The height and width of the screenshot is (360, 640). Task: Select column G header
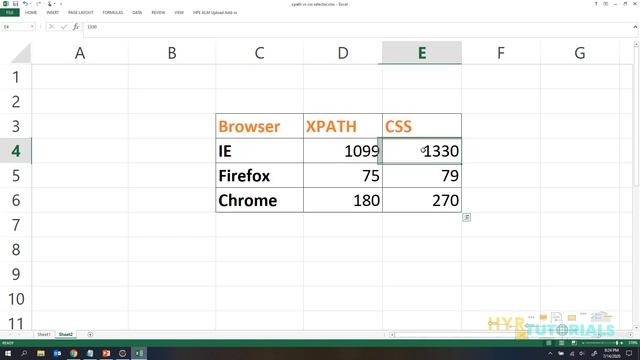pos(580,53)
